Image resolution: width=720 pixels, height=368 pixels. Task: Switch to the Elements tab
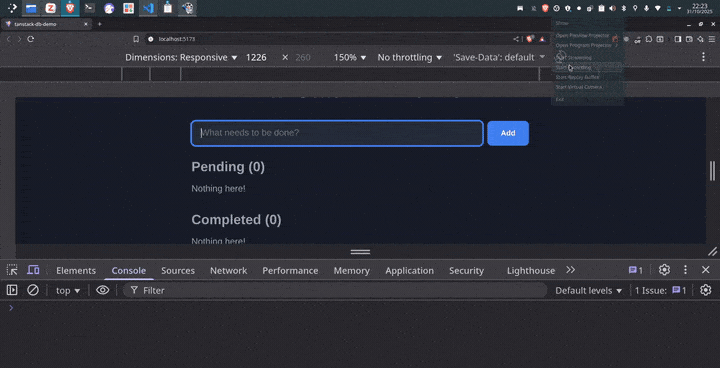pyautogui.click(x=76, y=271)
